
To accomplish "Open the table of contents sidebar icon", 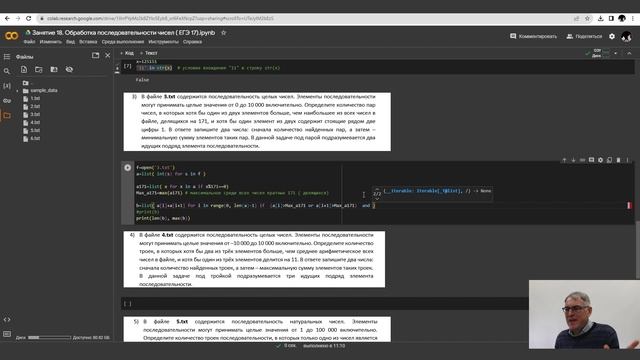I will tap(7, 57).
